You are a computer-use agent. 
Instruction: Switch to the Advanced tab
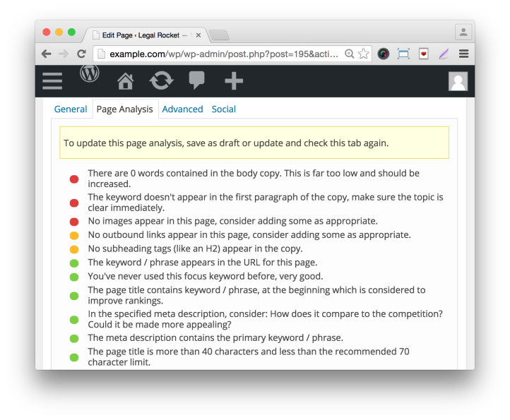tap(182, 109)
